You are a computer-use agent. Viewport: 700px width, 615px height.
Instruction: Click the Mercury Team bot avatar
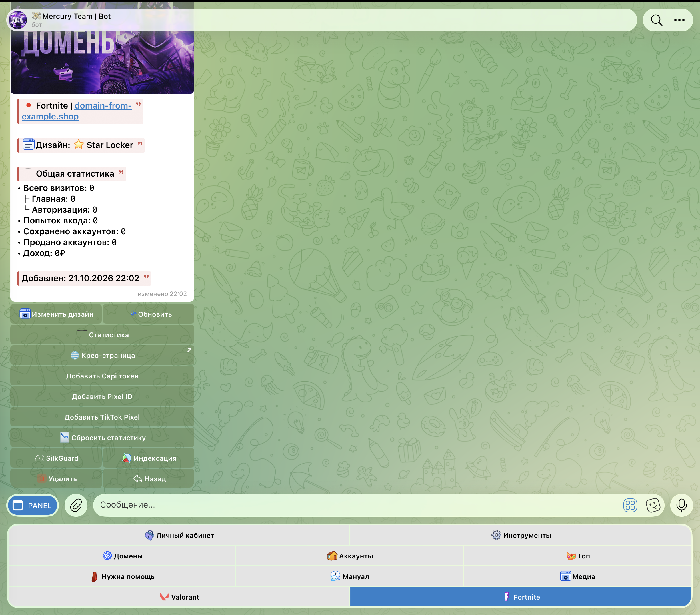pyautogui.click(x=18, y=20)
